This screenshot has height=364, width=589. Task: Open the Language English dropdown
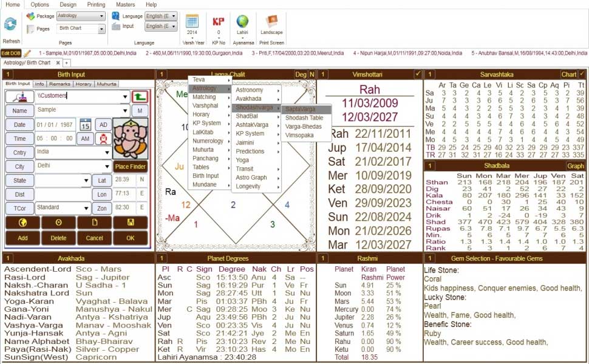173,16
